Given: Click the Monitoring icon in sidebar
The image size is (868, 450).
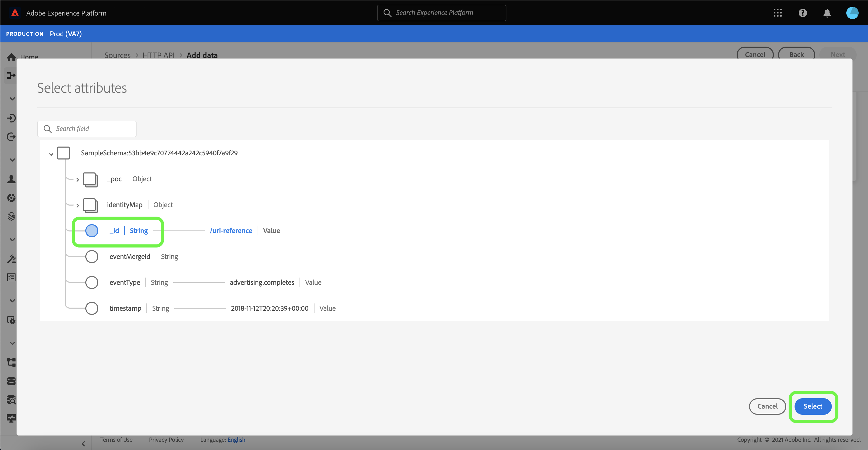Looking at the screenshot, I should [x=11, y=418].
